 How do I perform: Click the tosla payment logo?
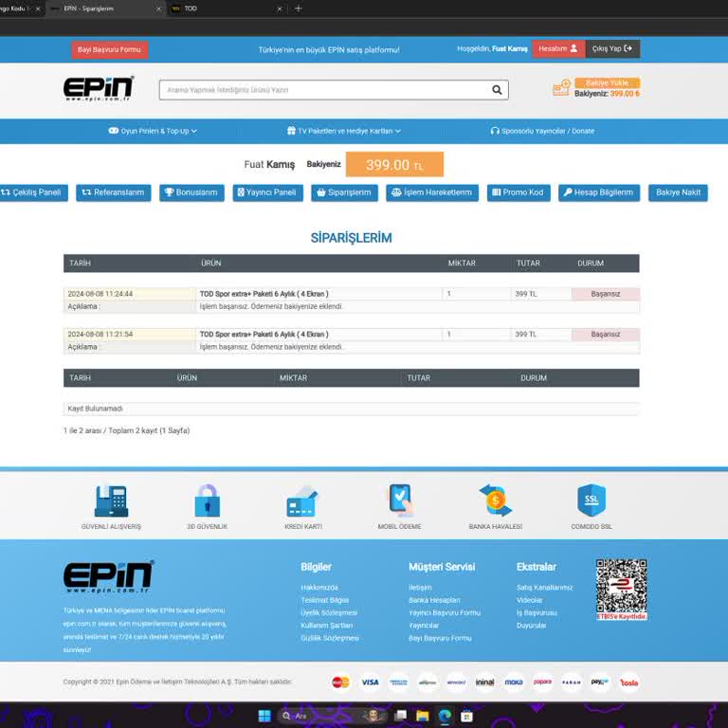pos(629,682)
